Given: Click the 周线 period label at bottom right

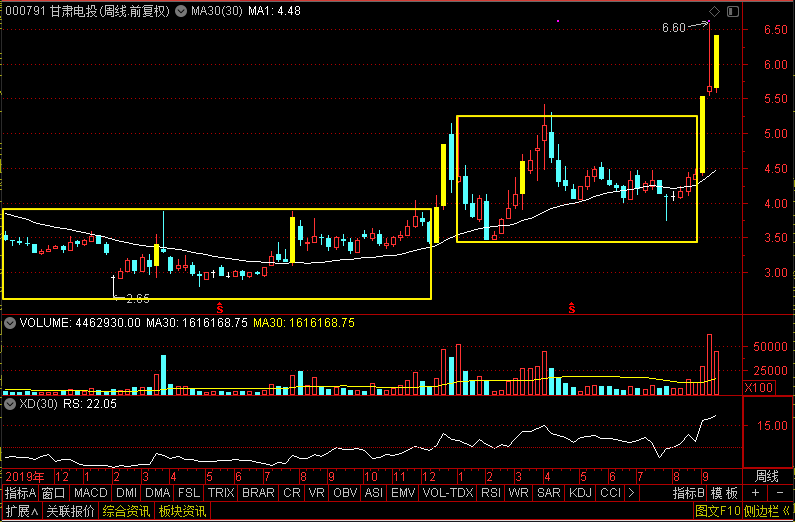Looking at the screenshot, I should (x=767, y=476).
